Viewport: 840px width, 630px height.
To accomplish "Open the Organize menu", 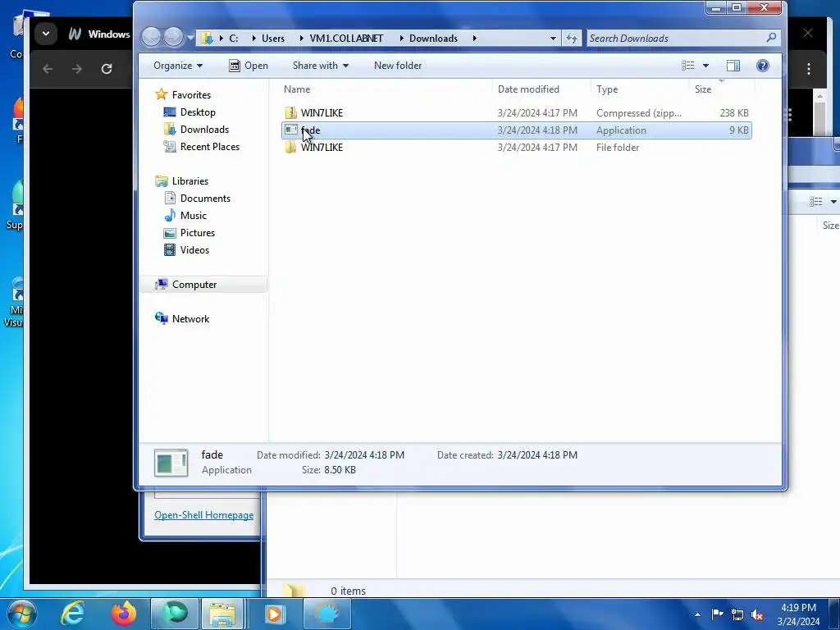I will pos(178,66).
